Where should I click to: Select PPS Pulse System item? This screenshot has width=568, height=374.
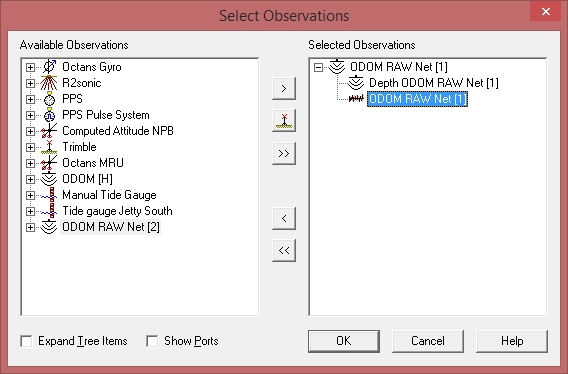pyautogui.click(x=106, y=115)
